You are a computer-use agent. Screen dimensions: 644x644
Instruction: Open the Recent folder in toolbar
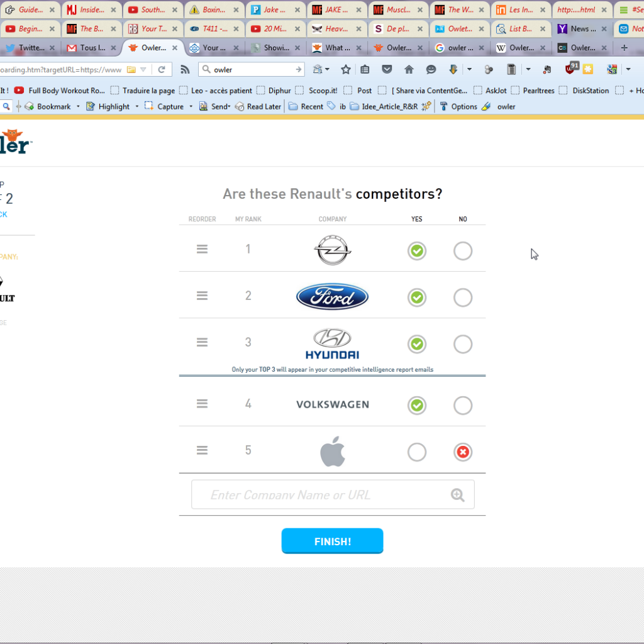point(306,106)
